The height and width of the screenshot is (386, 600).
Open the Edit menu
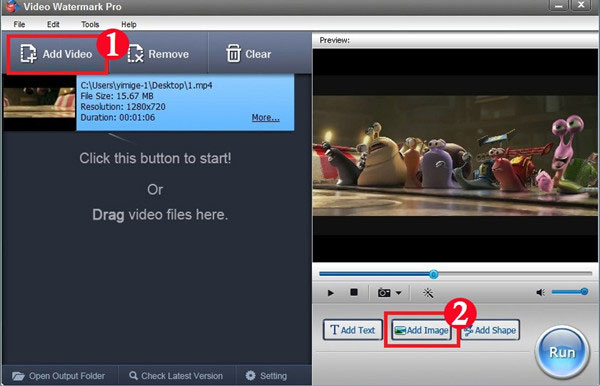pos(53,24)
